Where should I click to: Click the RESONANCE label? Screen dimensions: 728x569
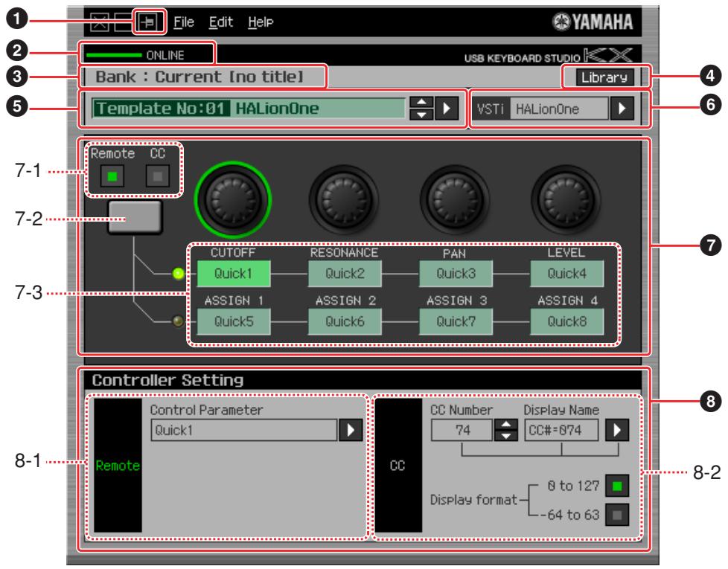click(344, 253)
